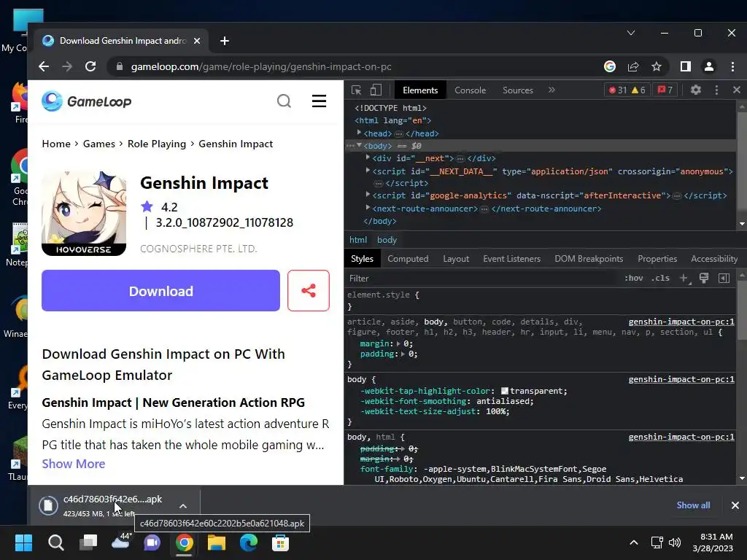Bookmark this page star icon
Viewport: 747px width, 560px height.
[x=657, y=66]
